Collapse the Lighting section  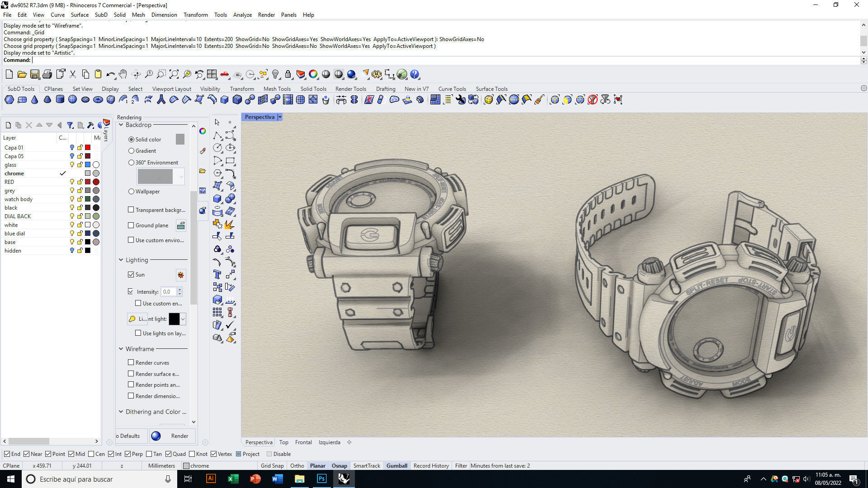click(x=121, y=260)
